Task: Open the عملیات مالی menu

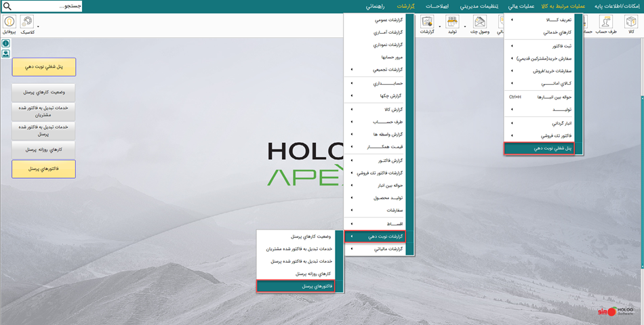Action: coord(521,7)
